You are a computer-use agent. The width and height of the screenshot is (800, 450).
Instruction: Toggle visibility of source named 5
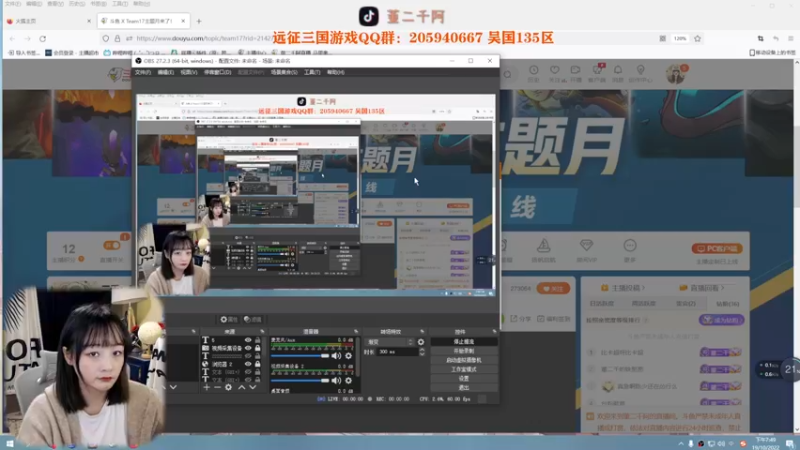tap(248, 340)
